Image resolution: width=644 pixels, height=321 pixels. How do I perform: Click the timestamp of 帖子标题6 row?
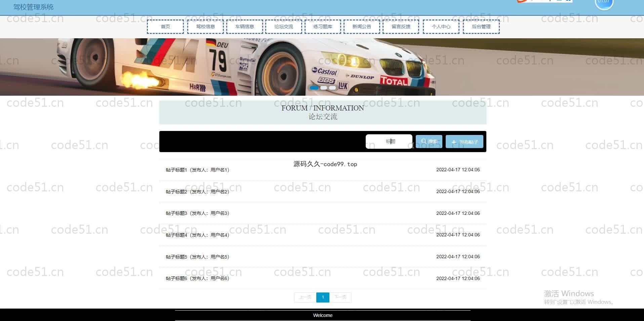(x=458, y=278)
